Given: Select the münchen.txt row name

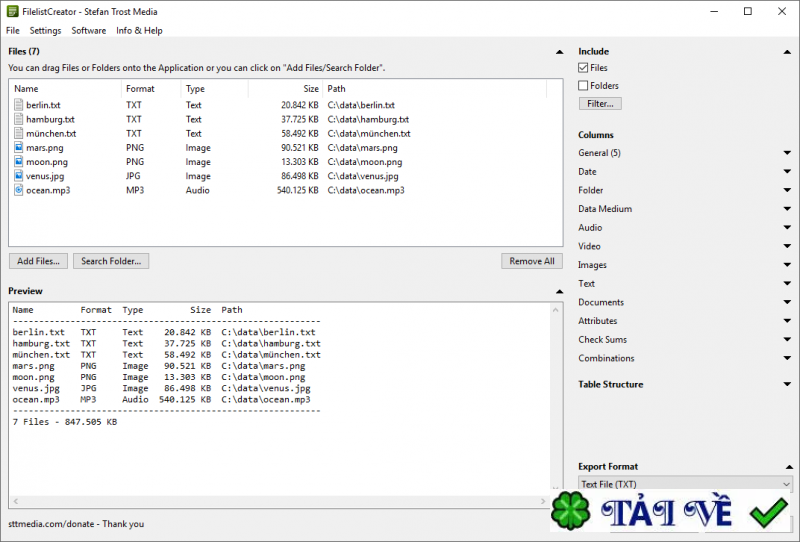Looking at the screenshot, I should pos(51,133).
